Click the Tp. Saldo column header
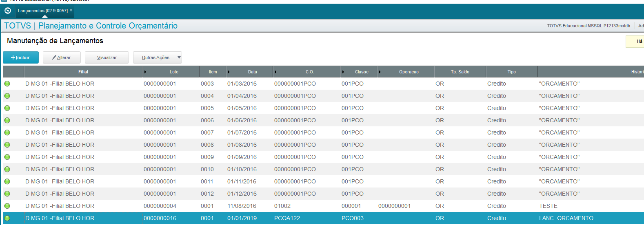644x225 pixels. tap(460, 72)
